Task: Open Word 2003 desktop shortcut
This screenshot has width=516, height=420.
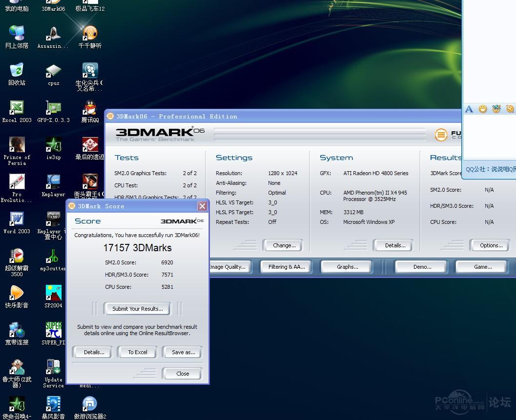Action: (17, 219)
